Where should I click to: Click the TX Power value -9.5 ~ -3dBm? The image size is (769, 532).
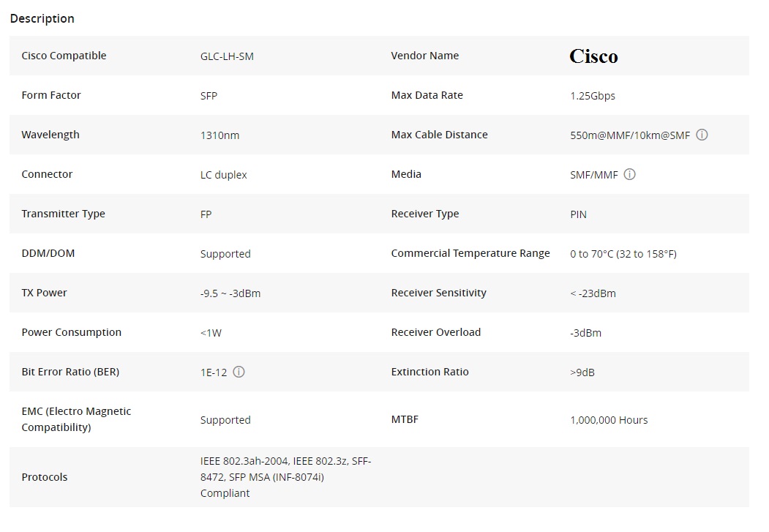[x=230, y=293]
